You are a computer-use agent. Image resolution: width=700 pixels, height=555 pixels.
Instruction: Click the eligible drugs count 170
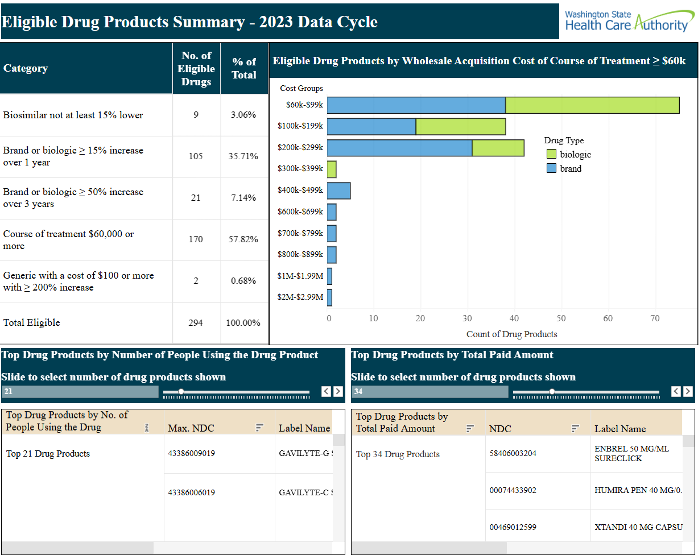point(196,239)
